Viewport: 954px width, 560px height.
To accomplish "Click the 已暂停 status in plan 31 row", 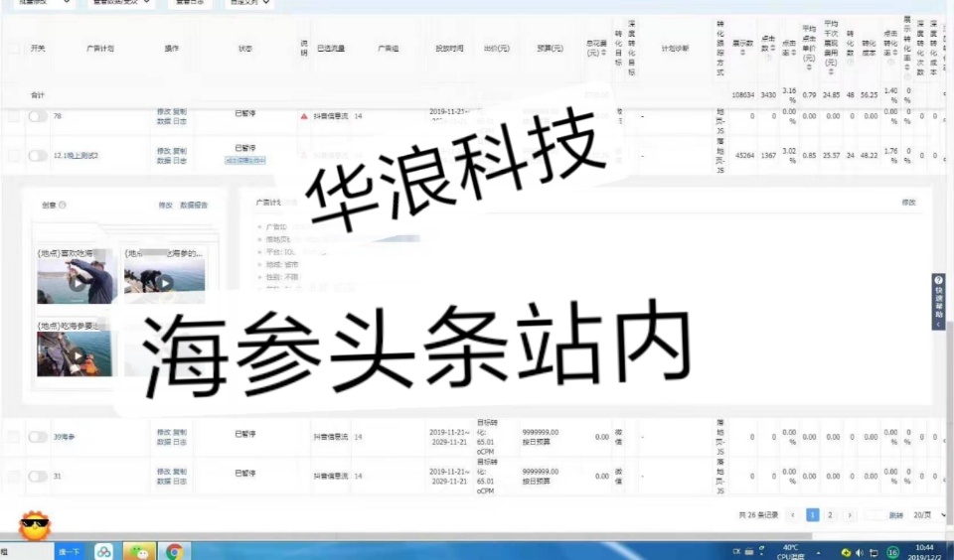I will tap(245, 473).
